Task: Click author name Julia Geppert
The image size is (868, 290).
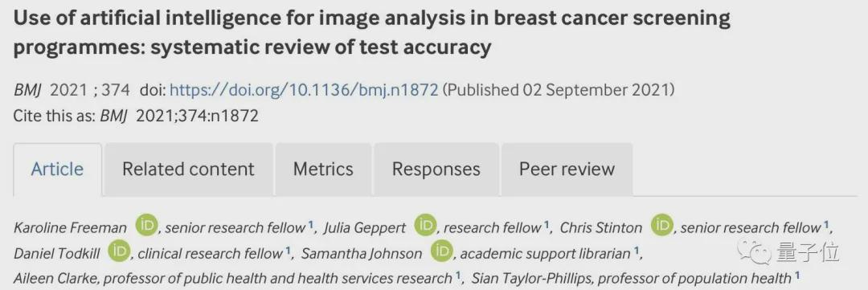Action: click(x=365, y=227)
